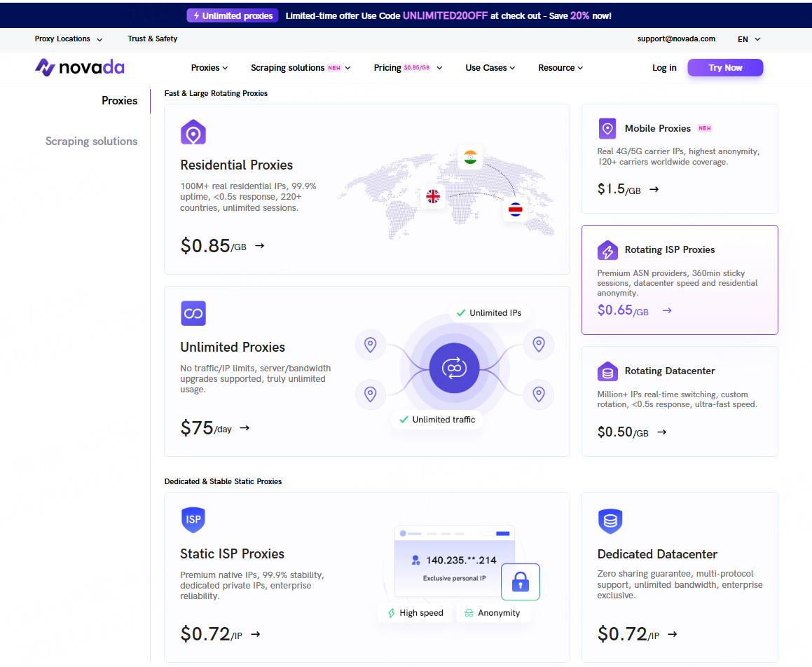This screenshot has width=812, height=667.
Task: Open the Use Cases menu
Action: coord(490,68)
